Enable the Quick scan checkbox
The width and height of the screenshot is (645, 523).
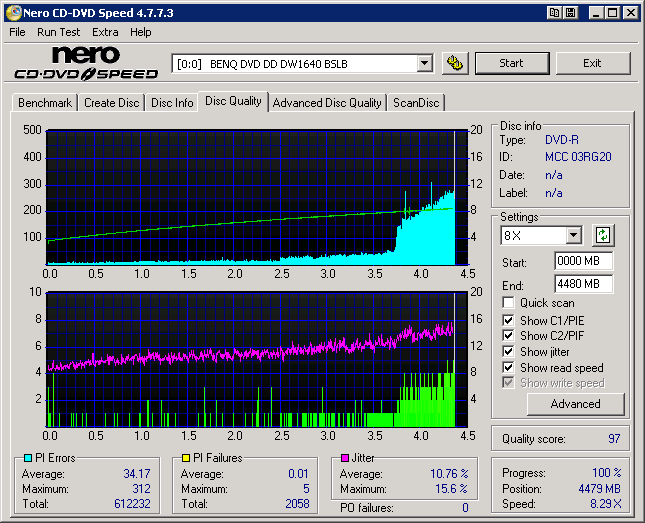[509, 303]
